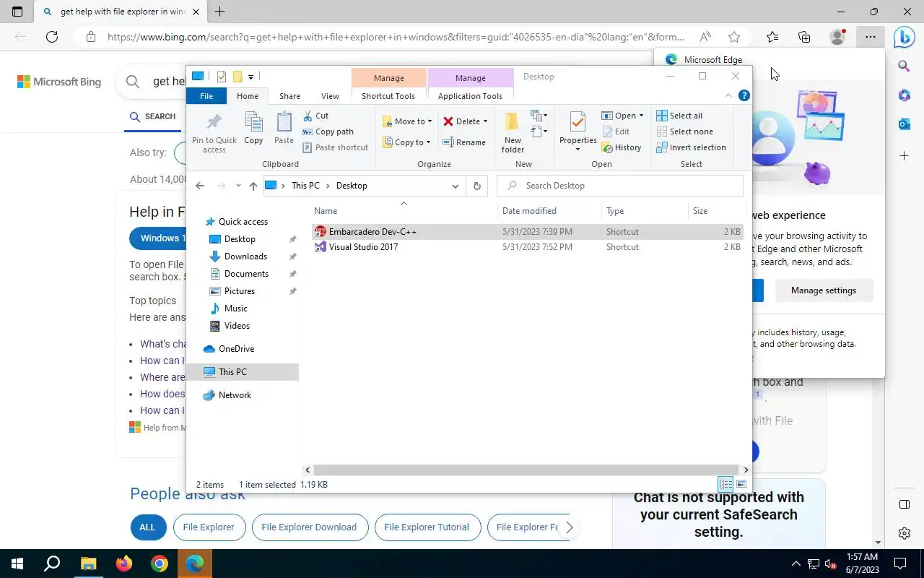Click Manage settings button in Edge
The height and width of the screenshot is (578, 924).
pyautogui.click(x=824, y=290)
